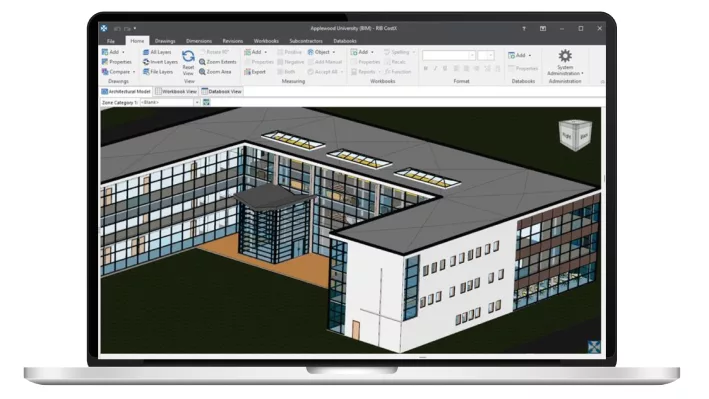Click Recalc in the Workbooks group
Image resolution: width=709 pixels, height=399 pixels.
click(395, 62)
